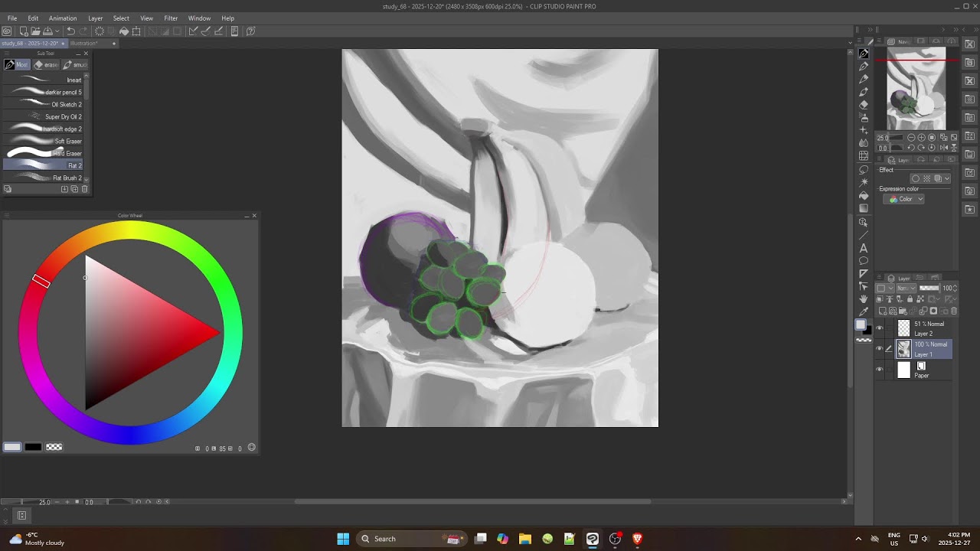The width and height of the screenshot is (980, 551).
Task: Click the Help support icon in command bar
Action: pyautogui.click(x=250, y=31)
